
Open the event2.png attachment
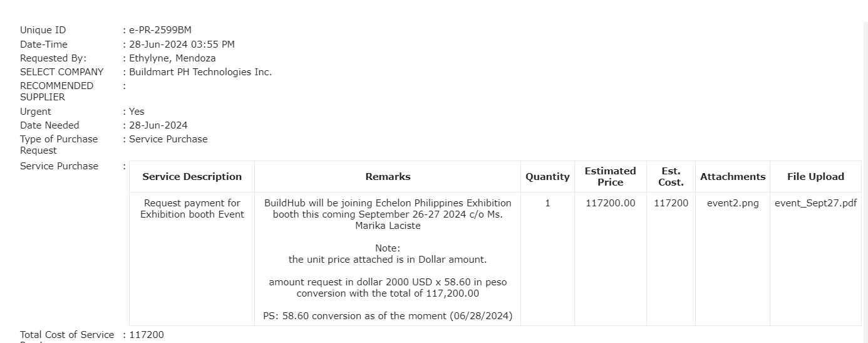pos(732,203)
